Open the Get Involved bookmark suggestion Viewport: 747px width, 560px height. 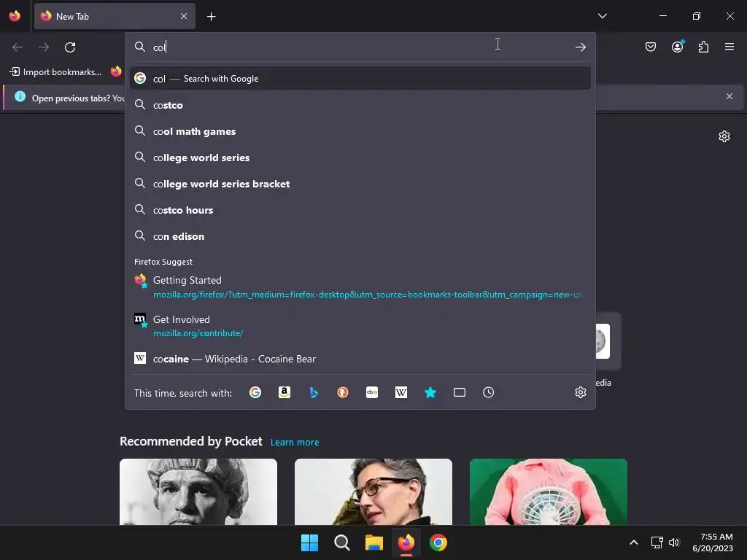coord(360,326)
